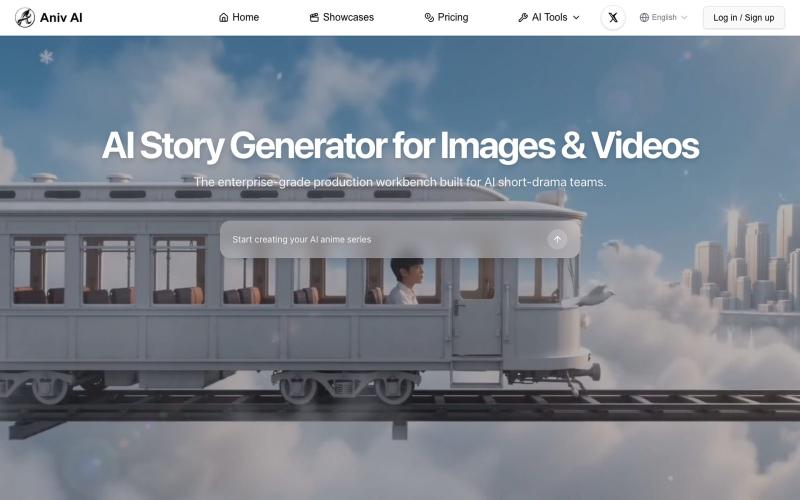Open the Showcases page
The image size is (800, 500).
pyautogui.click(x=342, y=17)
